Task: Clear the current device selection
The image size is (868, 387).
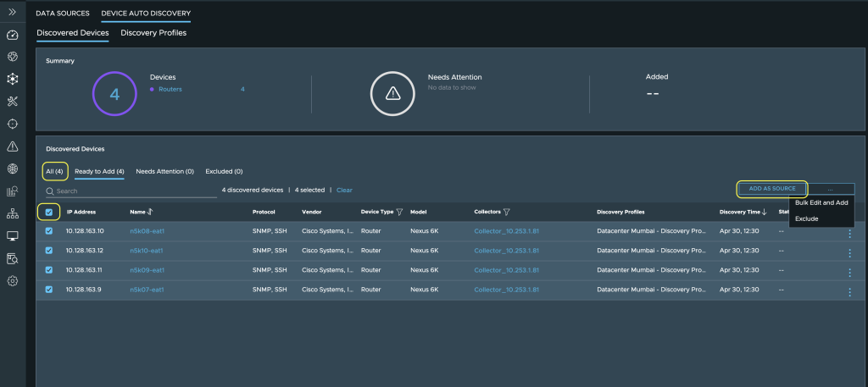Action: [x=344, y=191]
